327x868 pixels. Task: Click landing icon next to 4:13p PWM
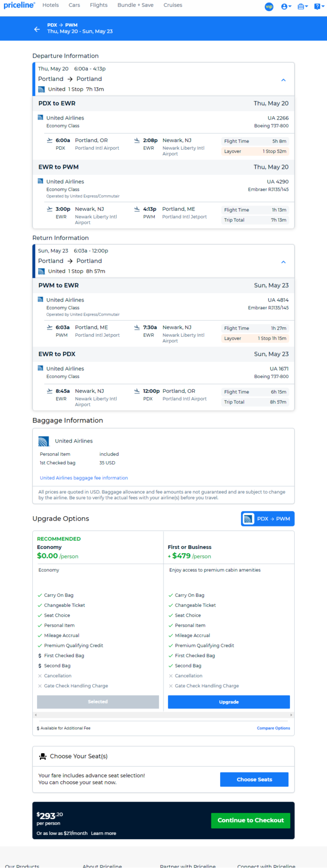tap(137, 209)
